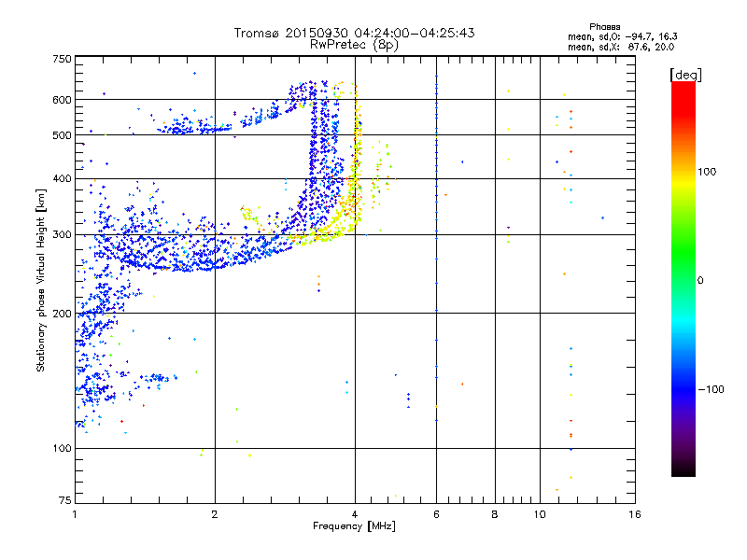
Task: Click the '[deg]' colorbar unit label
Action: point(685,75)
